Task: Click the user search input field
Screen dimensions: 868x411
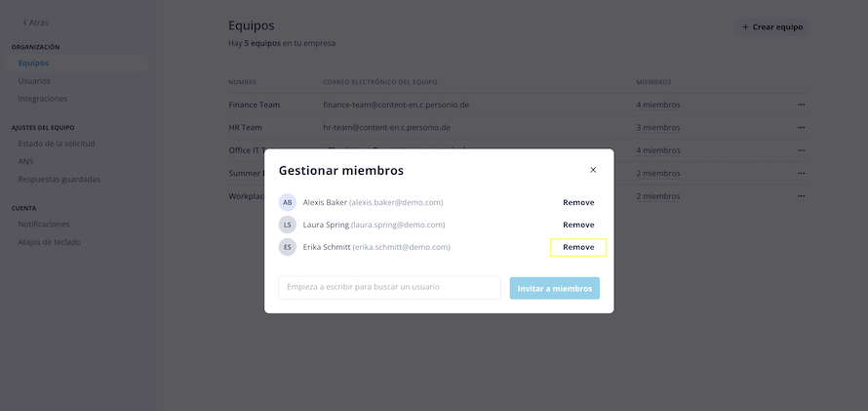Action: point(390,287)
